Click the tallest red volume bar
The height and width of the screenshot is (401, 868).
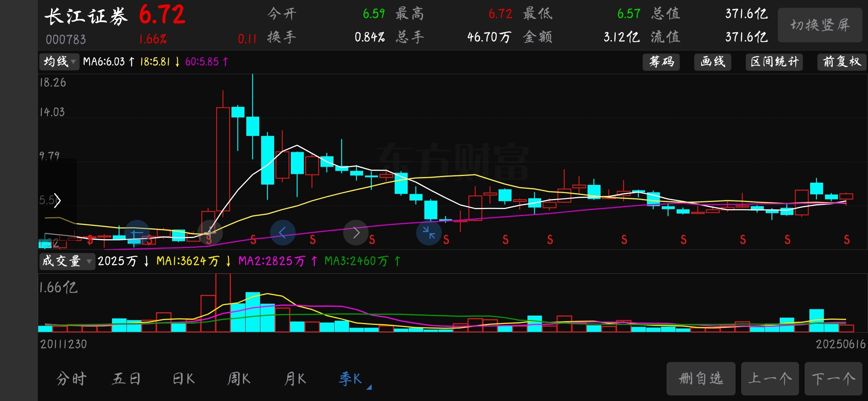[x=223, y=303]
